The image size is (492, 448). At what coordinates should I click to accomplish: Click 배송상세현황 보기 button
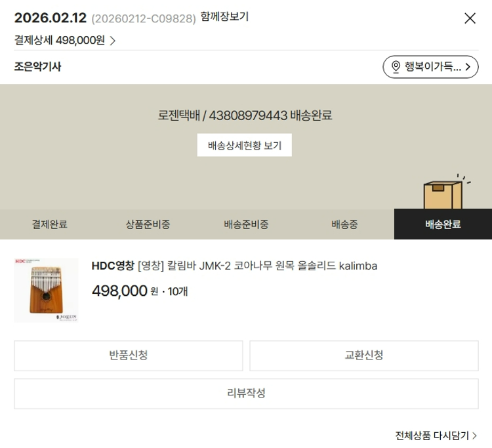pos(245,145)
